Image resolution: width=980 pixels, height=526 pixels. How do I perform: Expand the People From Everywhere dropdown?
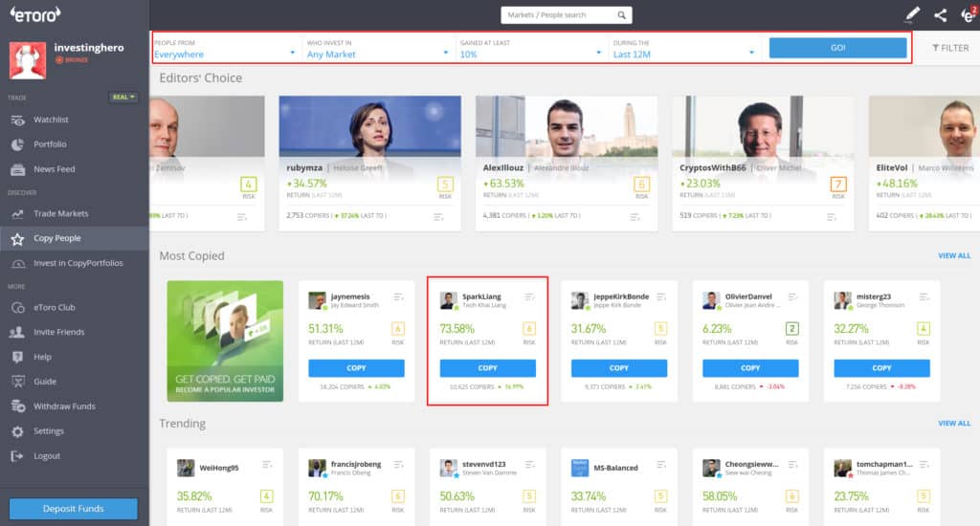pyautogui.click(x=225, y=49)
